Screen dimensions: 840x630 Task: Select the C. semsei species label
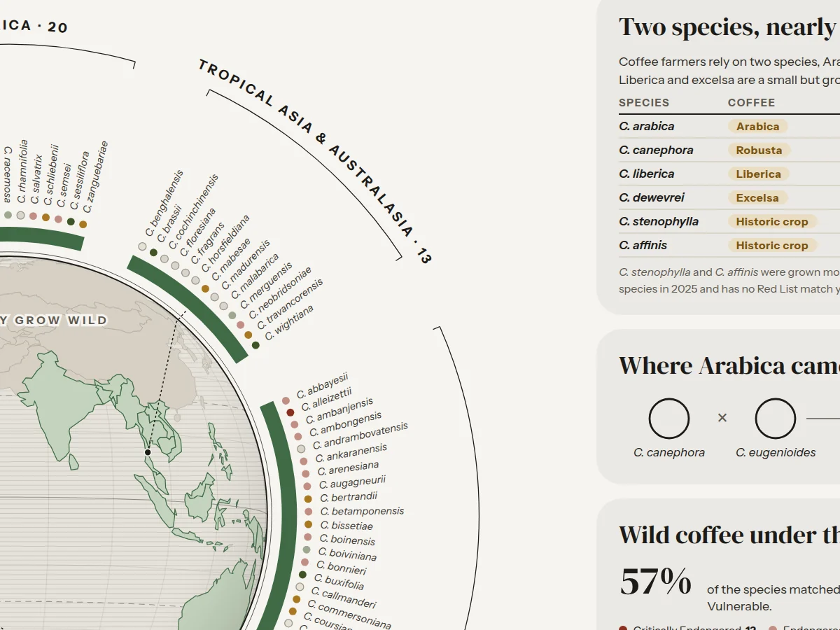pyautogui.click(x=64, y=186)
